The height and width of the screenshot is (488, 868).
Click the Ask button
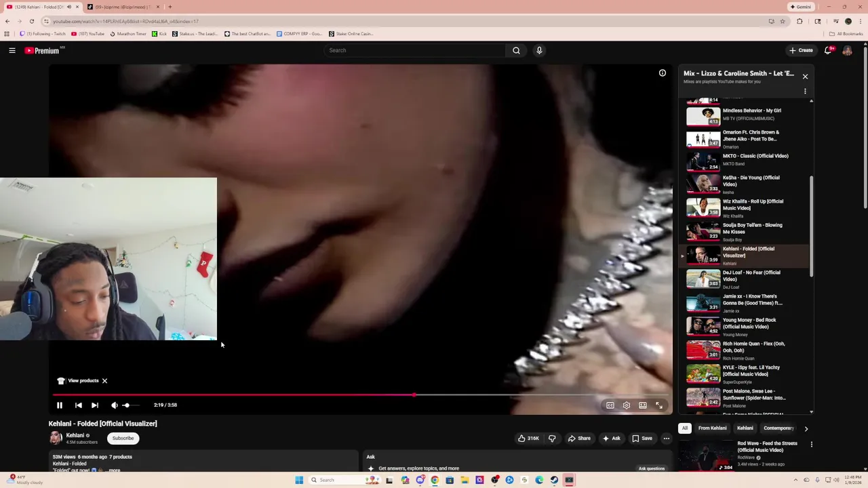pyautogui.click(x=611, y=439)
